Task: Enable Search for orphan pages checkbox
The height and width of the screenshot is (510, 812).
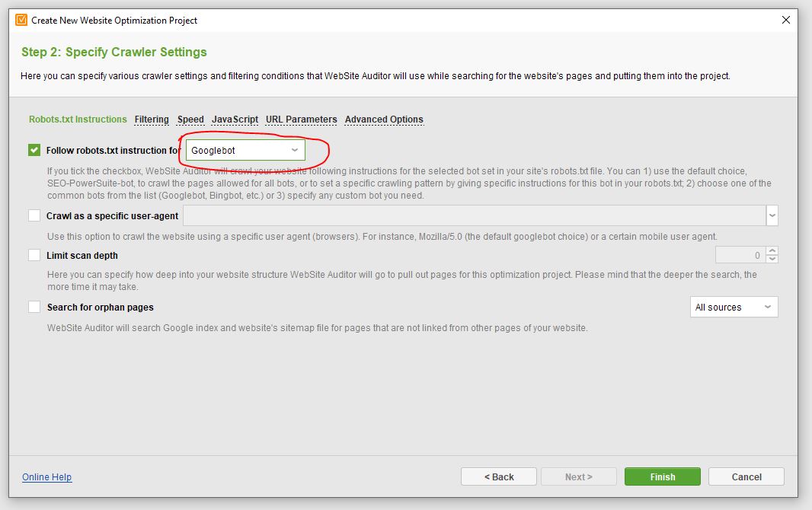Action: tap(34, 308)
